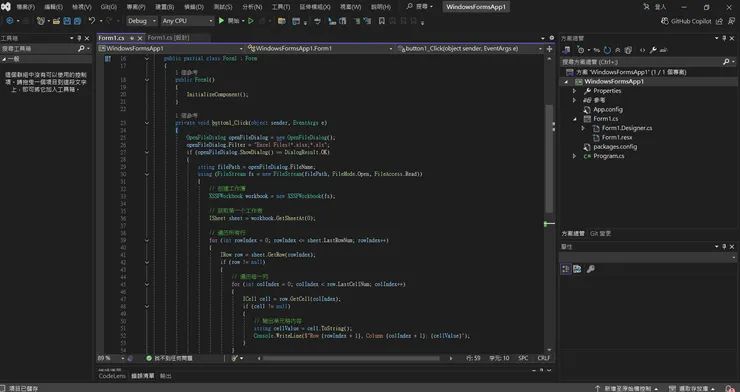Screen dimensions: 740x392
Task: Toggle auto-hide pin on Solution Explorer
Action: coord(724,38)
